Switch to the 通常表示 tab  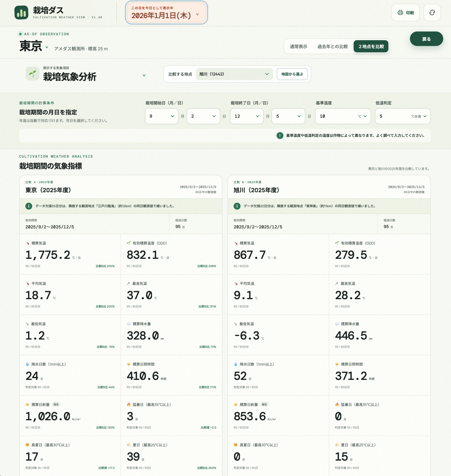pyautogui.click(x=298, y=46)
